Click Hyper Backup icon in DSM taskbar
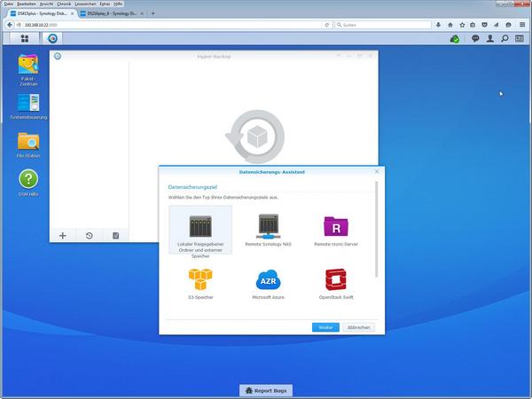 52,38
